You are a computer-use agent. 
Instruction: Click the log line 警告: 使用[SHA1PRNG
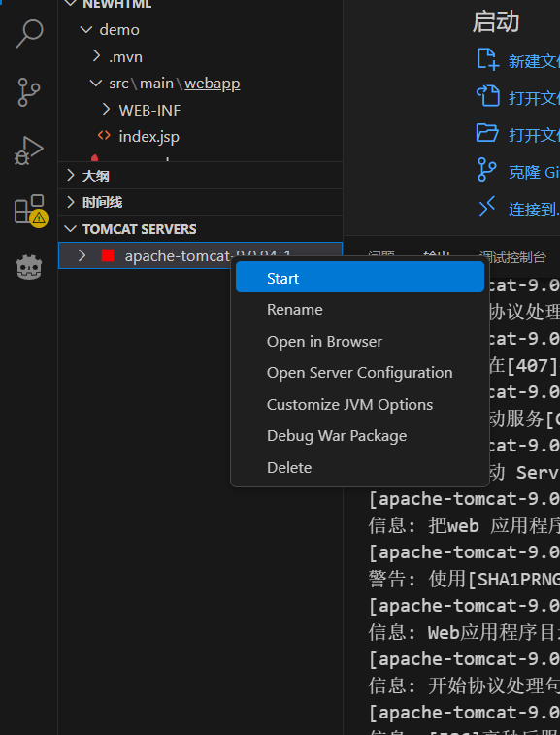464,579
